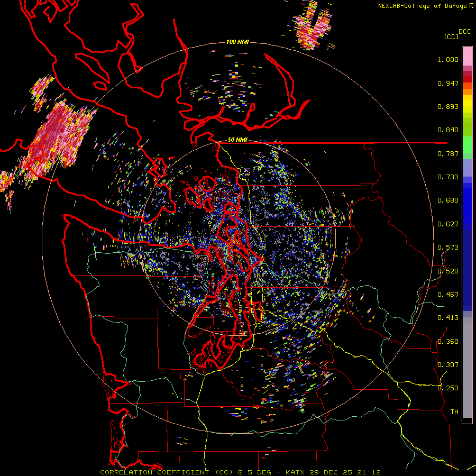The image size is (476, 476).
Task: Click the 0.893 legend value
Action: click(448, 106)
